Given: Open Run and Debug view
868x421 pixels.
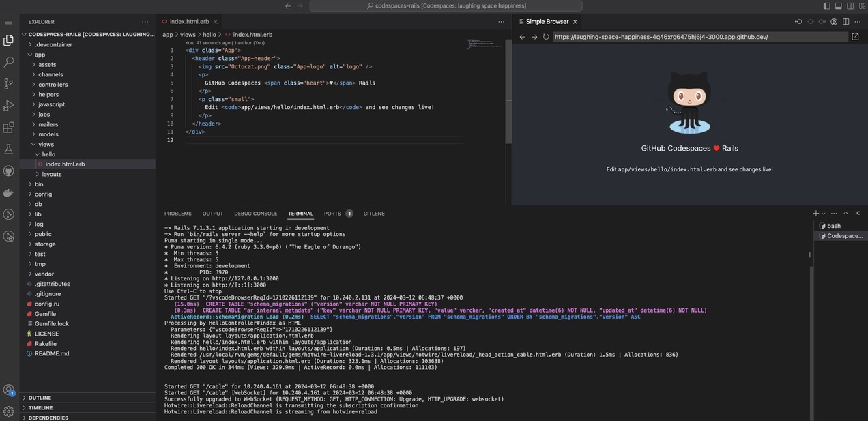Looking at the screenshot, I should pyautogui.click(x=9, y=106).
